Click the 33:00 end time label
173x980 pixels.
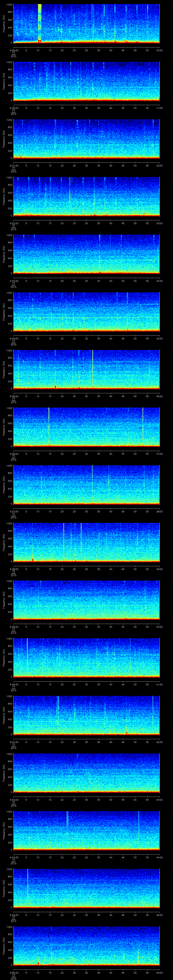160,223
